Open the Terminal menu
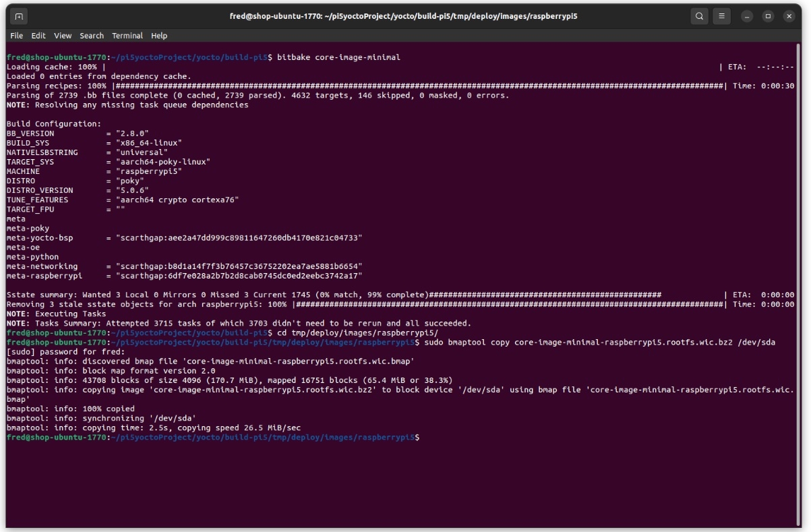This screenshot has height=532, width=811. click(x=127, y=36)
